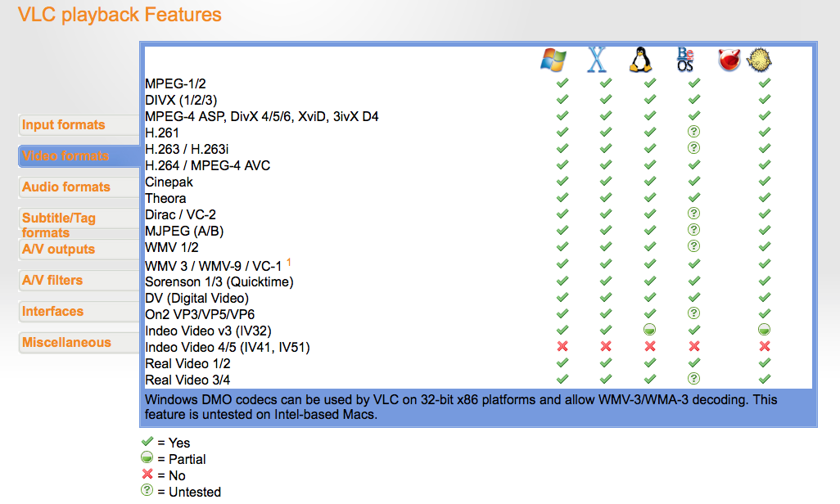This screenshot has height=504, width=840.
Task: Click Real Video 1/2 checkmark under Windows
Action: pyautogui.click(x=562, y=362)
